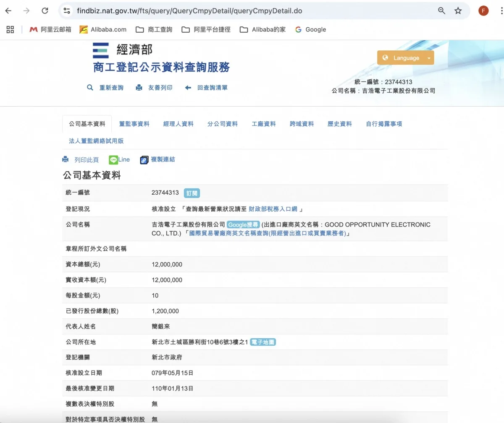
Task: Click 列印此頁 link
Action: click(87, 159)
